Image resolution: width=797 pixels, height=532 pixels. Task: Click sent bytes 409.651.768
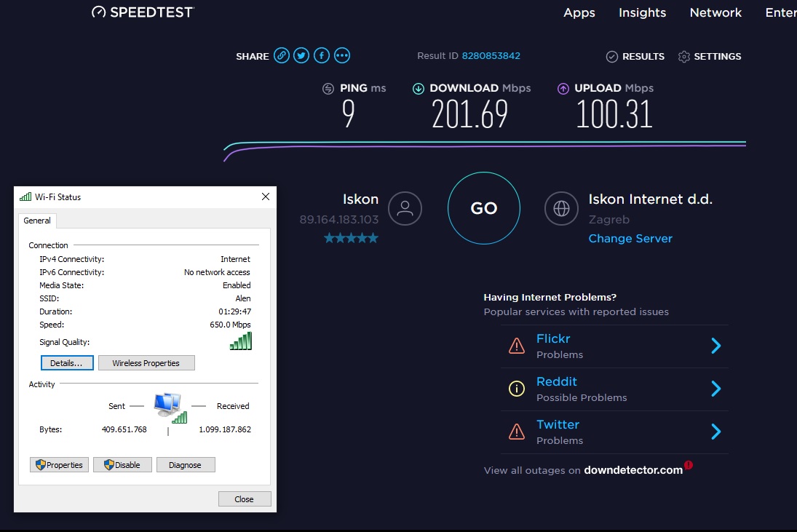point(124,429)
